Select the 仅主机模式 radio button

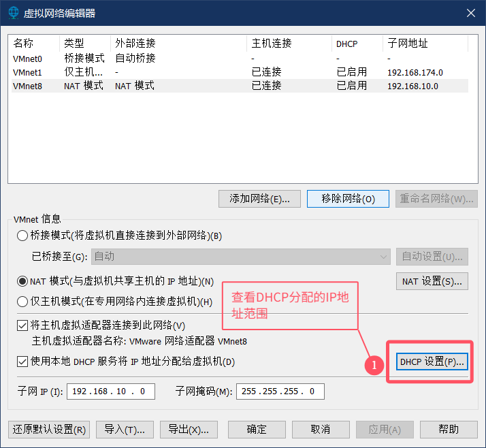click(x=22, y=301)
